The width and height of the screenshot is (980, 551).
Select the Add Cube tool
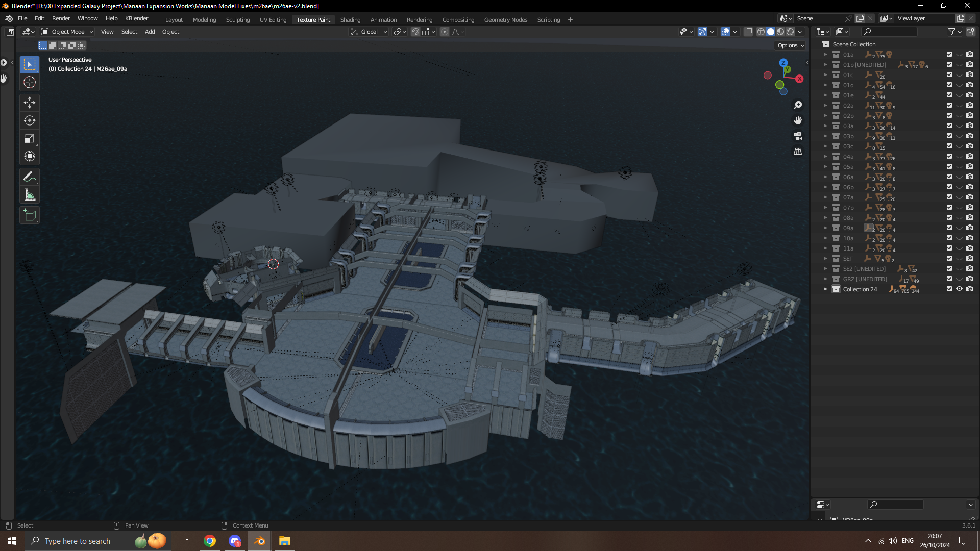[30, 215]
